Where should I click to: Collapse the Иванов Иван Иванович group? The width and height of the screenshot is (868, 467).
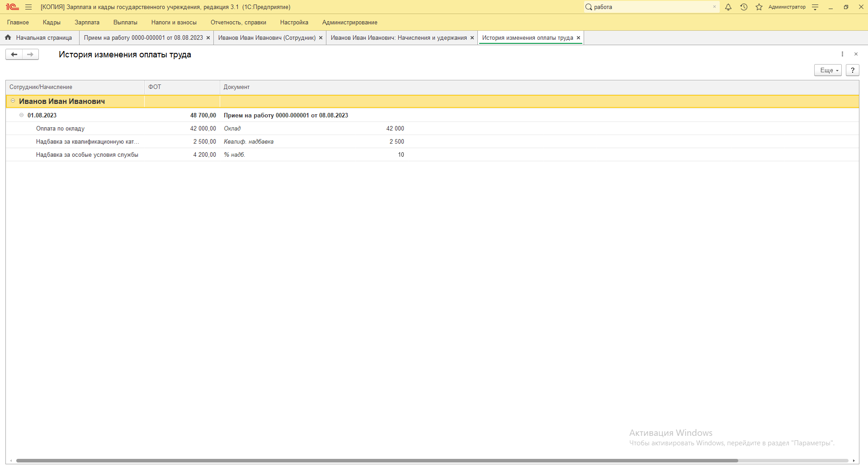pyautogui.click(x=13, y=101)
